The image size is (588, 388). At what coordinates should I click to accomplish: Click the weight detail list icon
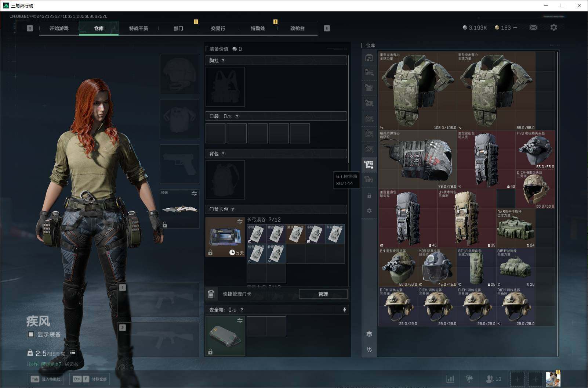73,352
